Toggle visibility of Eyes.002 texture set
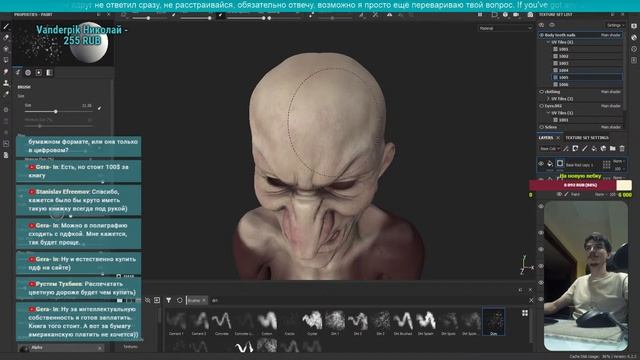Image resolution: width=640 pixels, height=360 pixels. point(542,106)
